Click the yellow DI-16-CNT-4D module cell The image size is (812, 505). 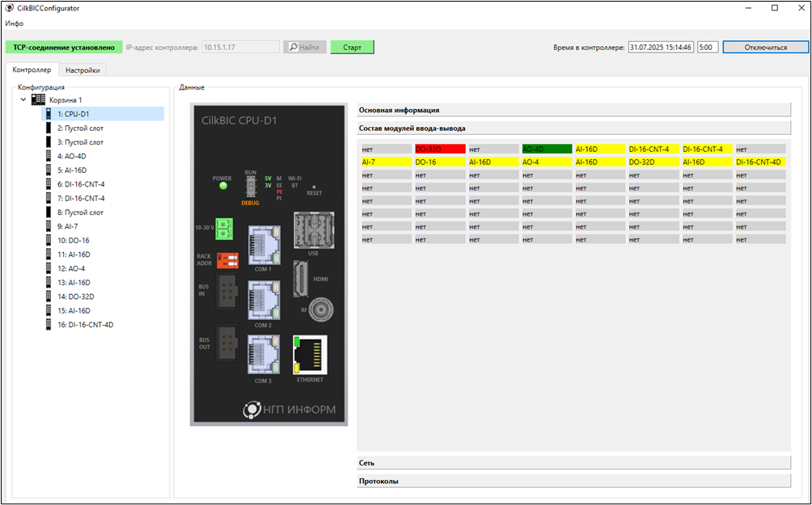point(761,162)
